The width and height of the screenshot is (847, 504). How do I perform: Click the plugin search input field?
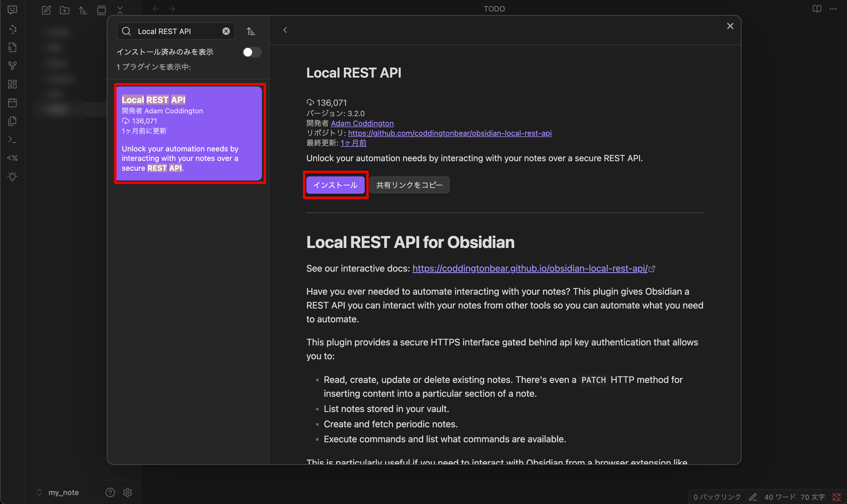click(177, 31)
